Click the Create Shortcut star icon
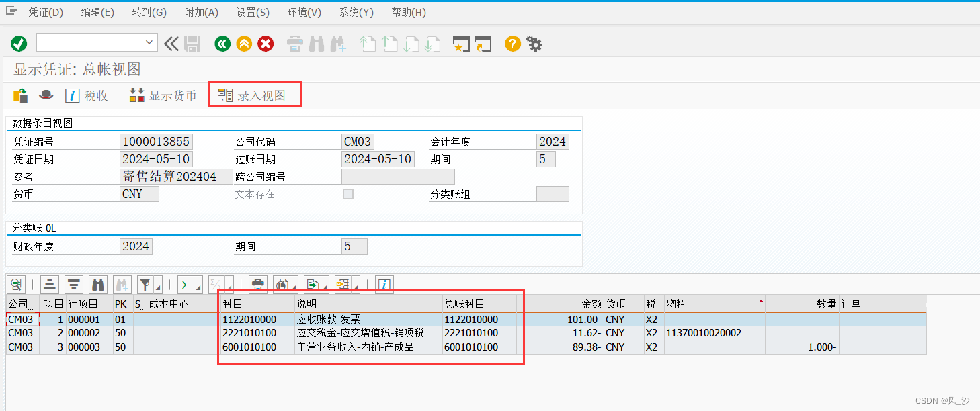This screenshot has height=411, width=980. click(x=462, y=43)
